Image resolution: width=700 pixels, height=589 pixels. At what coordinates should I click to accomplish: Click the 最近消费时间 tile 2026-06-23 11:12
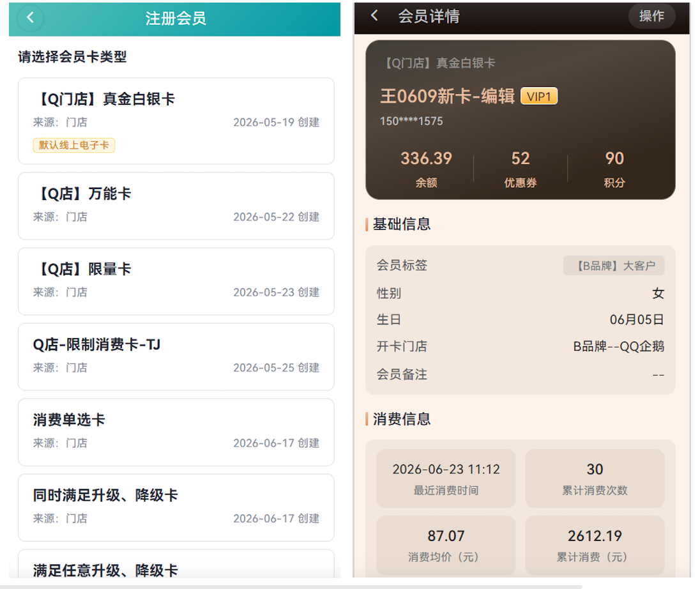446,478
